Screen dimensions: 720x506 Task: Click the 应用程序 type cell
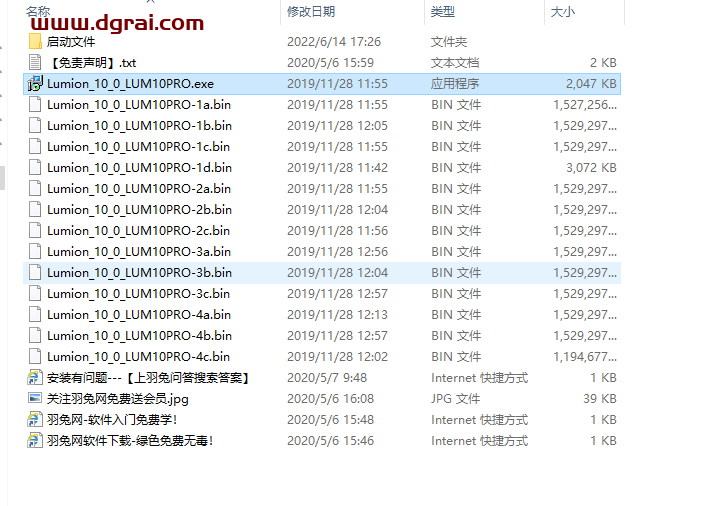tap(455, 84)
